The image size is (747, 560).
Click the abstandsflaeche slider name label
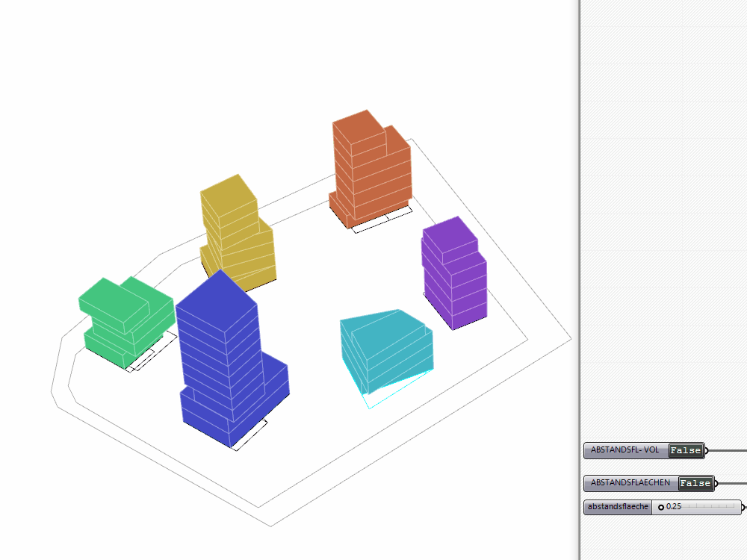[617, 508]
